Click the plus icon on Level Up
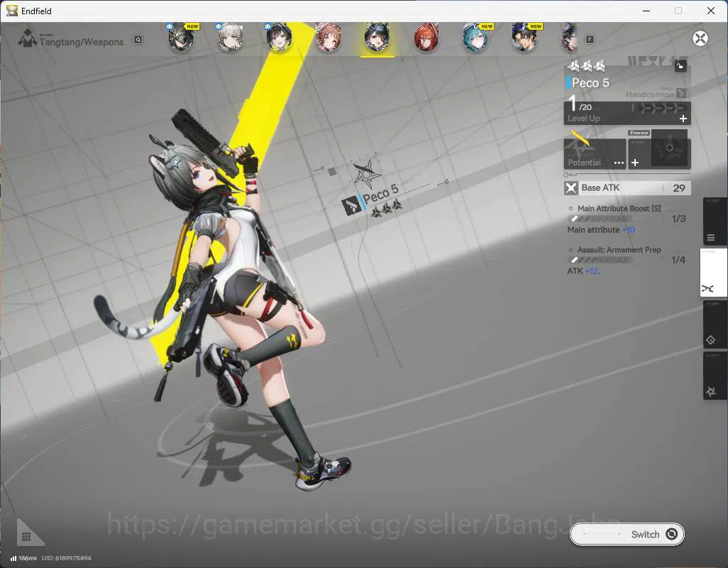The height and width of the screenshot is (568, 728). click(683, 119)
